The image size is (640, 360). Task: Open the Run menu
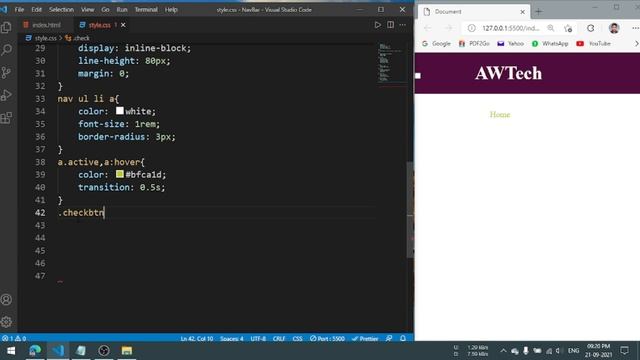tap(122, 9)
